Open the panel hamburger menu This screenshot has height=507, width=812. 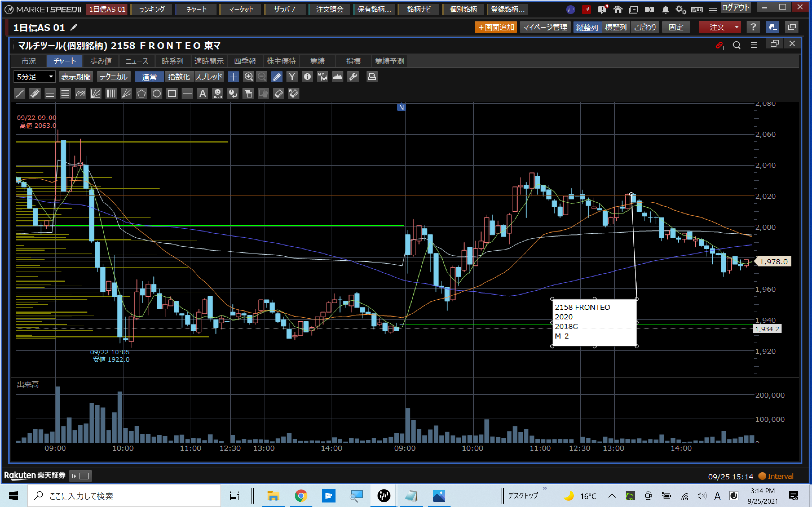click(754, 45)
